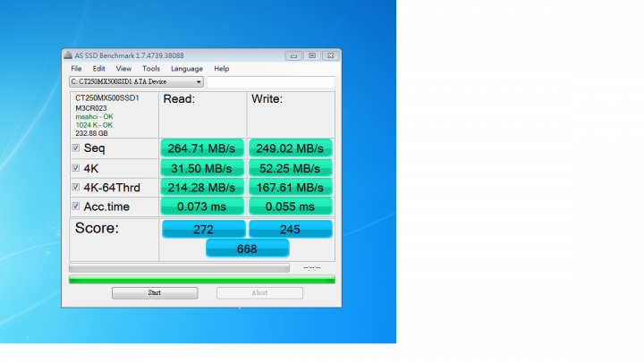Close the AS SSD Benchmark window
Screen dimensions: 644x362
[x=331, y=55]
